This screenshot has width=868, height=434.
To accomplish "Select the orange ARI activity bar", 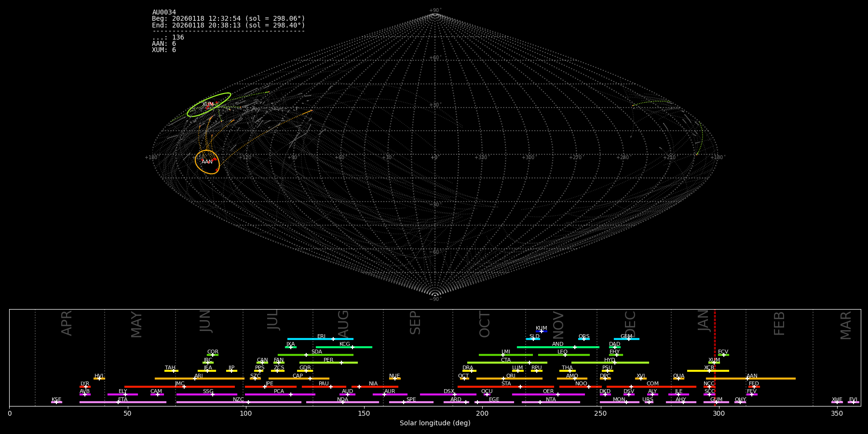I will pyautogui.click(x=200, y=379).
